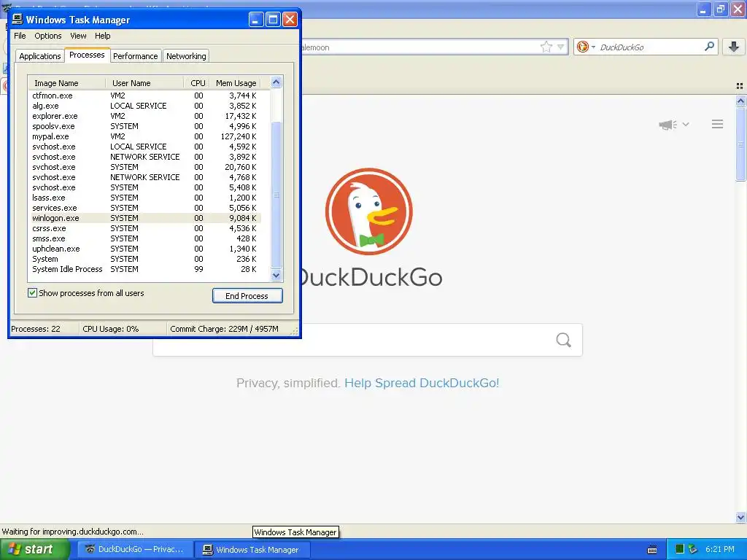Focus the browser DuckDuckGo search box
Screen dimensions: 747x560
[x=648, y=47]
